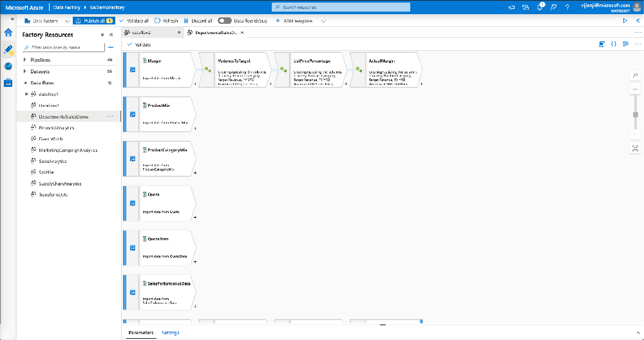Open the Monitor gauge icon in sidebar
The image size is (644, 340).
point(8,66)
